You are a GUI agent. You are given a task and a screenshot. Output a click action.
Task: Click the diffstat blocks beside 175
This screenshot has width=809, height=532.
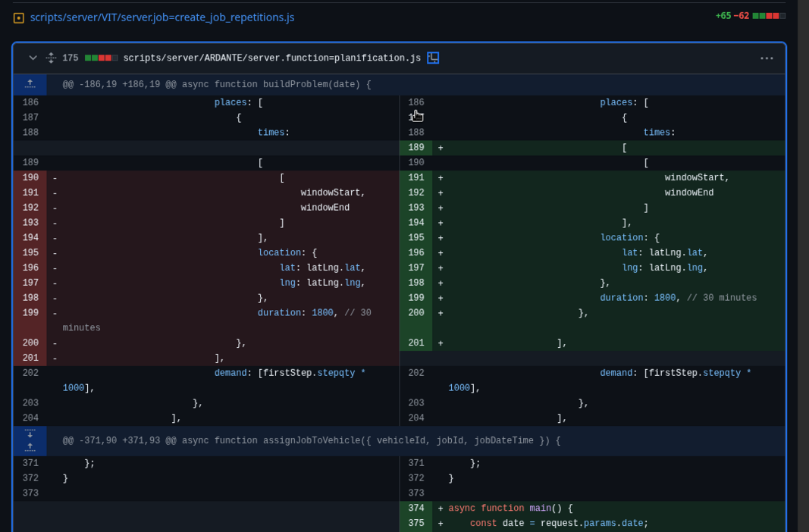point(101,58)
